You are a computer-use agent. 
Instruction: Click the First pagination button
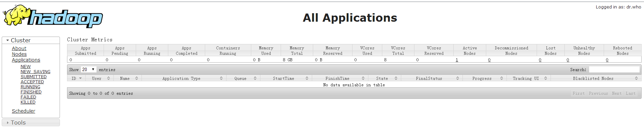click(579, 93)
